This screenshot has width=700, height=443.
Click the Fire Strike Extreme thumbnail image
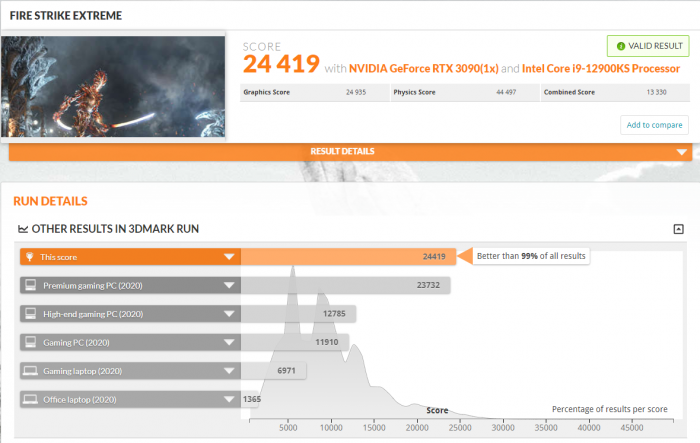pos(113,88)
